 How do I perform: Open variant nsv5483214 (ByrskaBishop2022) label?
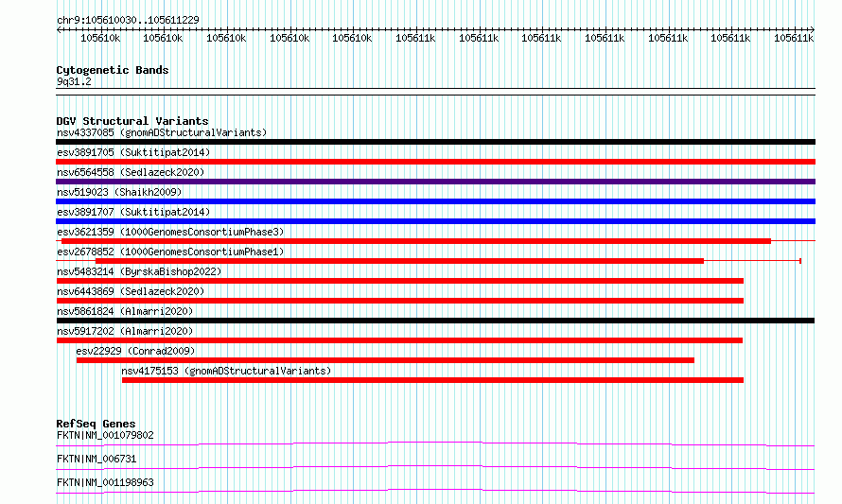pyautogui.click(x=139, y=271)
